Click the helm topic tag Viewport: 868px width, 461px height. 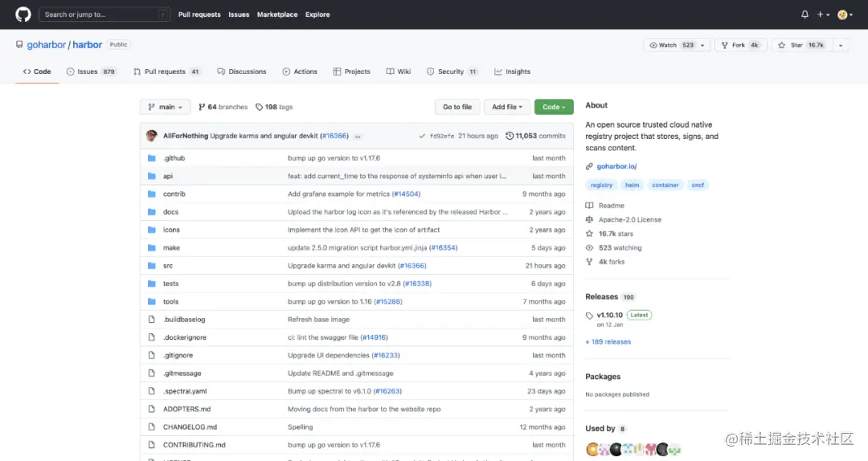[x=633, y=185]
